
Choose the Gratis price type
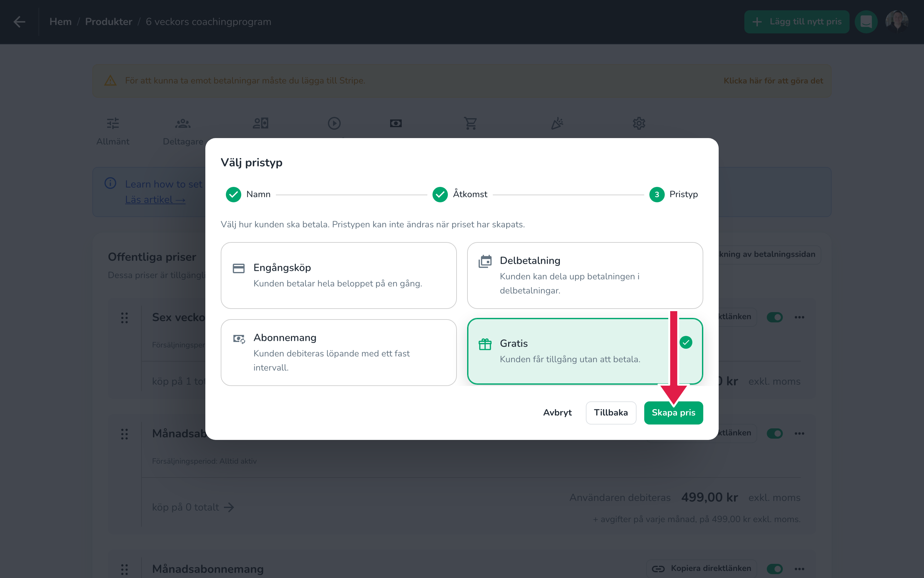pos(585,351)
